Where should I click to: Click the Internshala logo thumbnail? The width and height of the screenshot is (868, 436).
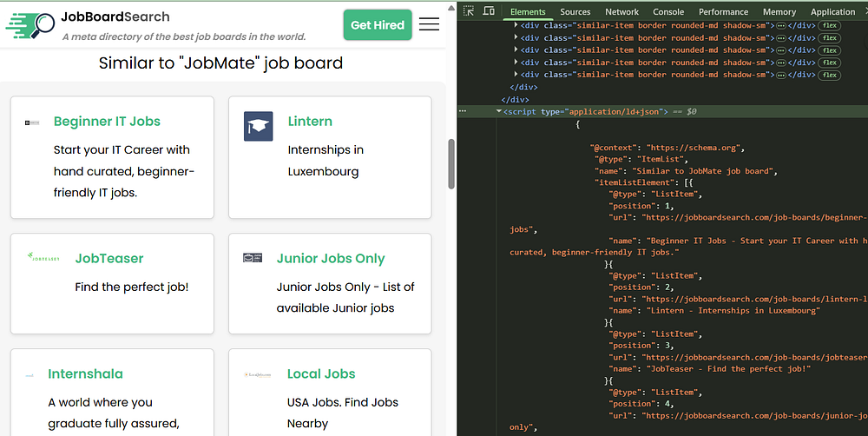click(x=30, y=375)
